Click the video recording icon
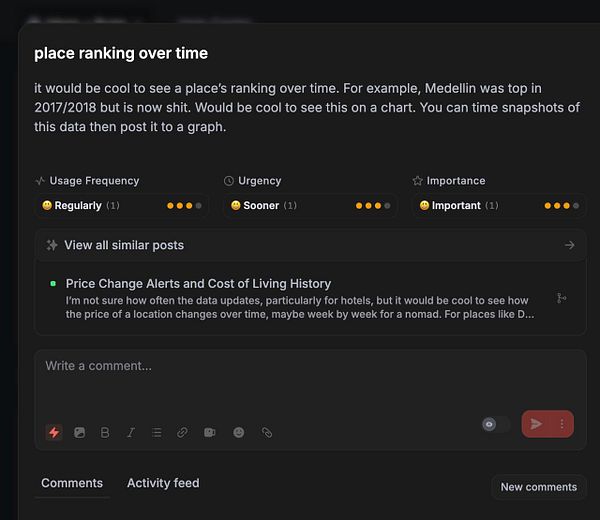Viewport: 600px width, 520px height. tap(209, 432)
